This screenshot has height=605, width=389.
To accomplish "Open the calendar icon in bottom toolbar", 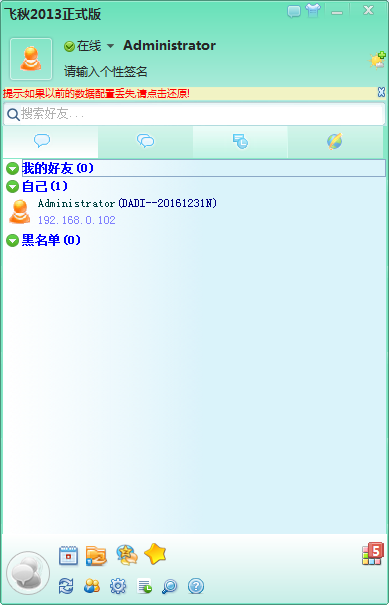I will [x=68, y=556].
